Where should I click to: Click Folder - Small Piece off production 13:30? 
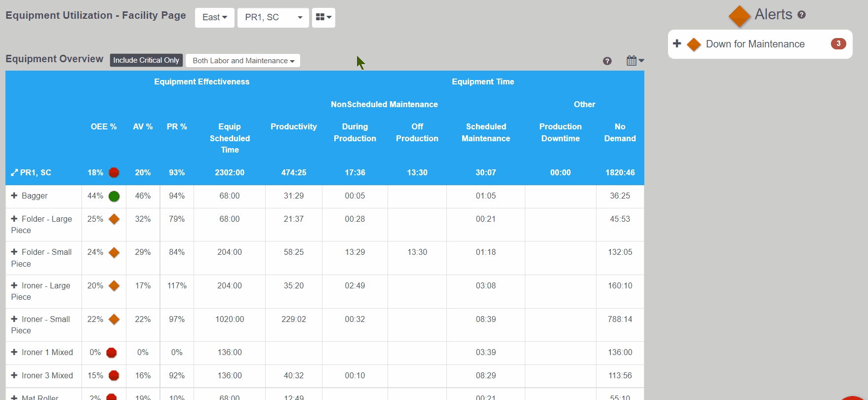[x=417, y=252]
